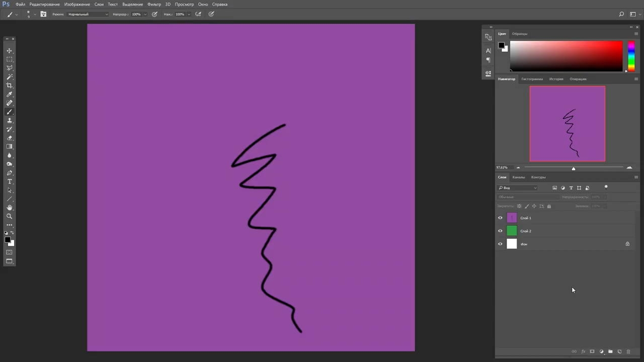Switch to the Каналы tab
The image size is (644, 362).
coord(519,177)
